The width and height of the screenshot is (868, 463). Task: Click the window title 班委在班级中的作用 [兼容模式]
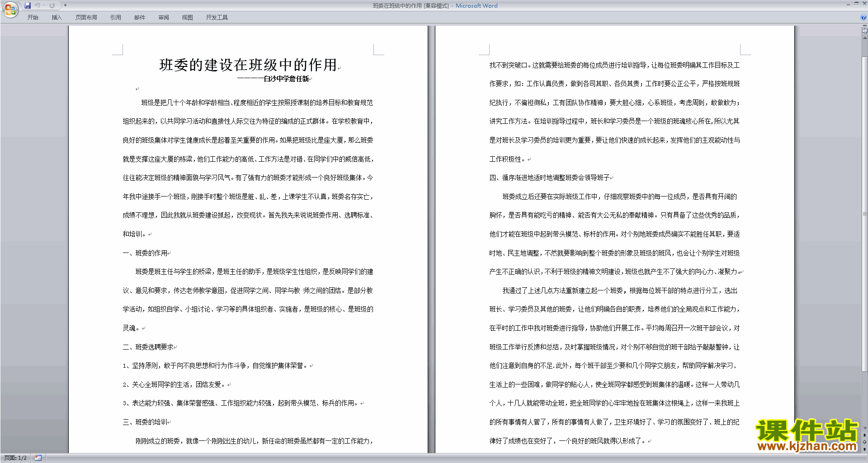tap(410, 6)
